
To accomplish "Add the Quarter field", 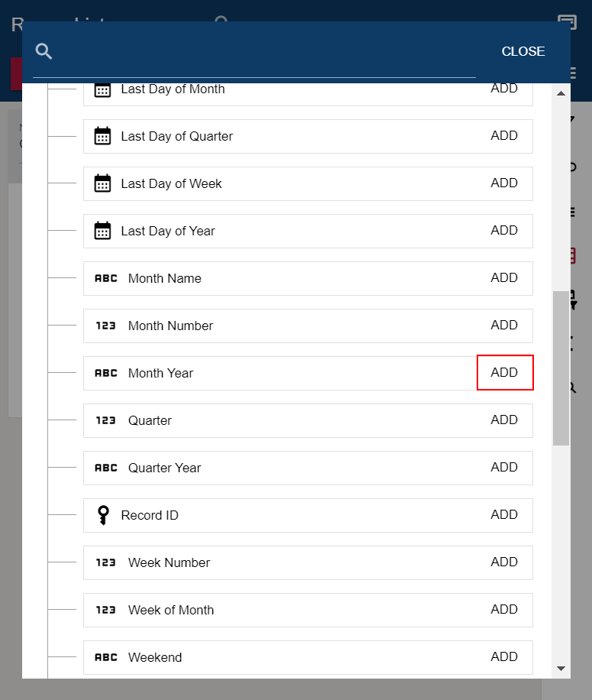I will click(x=504, y=420).
